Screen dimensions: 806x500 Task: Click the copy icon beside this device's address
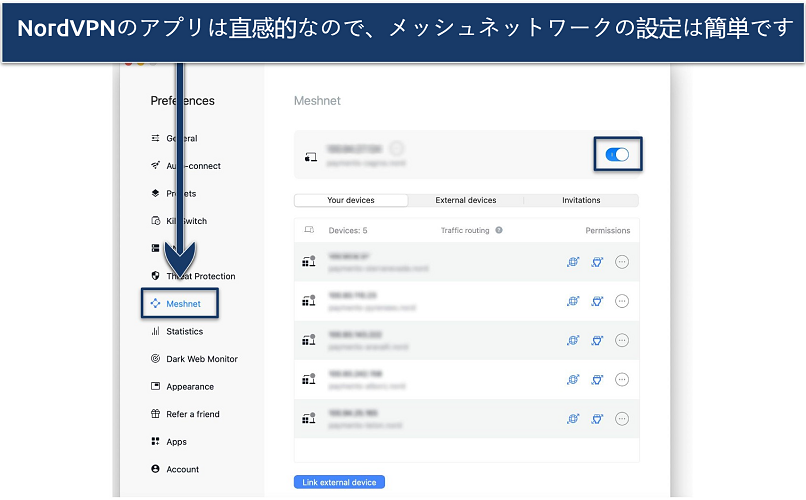397,149
